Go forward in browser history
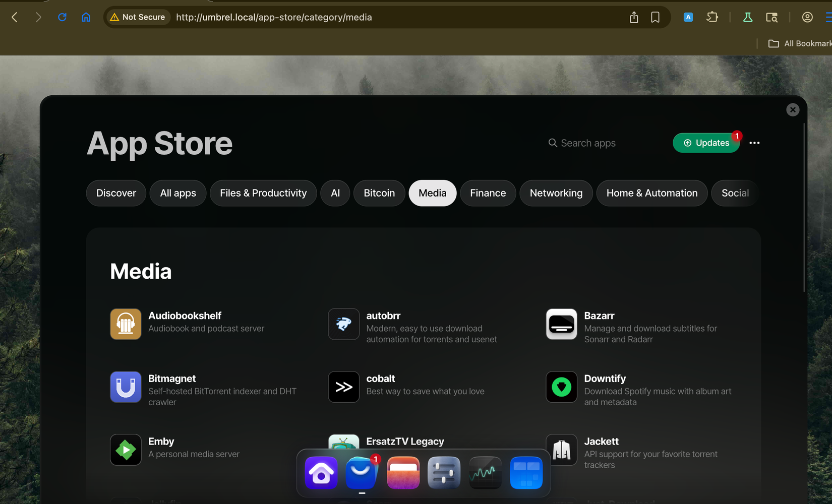The image size is (832, 504). [38, 17]
